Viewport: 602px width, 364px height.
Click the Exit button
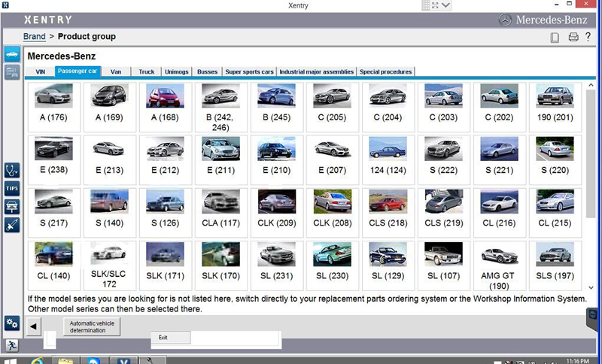[x=171, y=338]
